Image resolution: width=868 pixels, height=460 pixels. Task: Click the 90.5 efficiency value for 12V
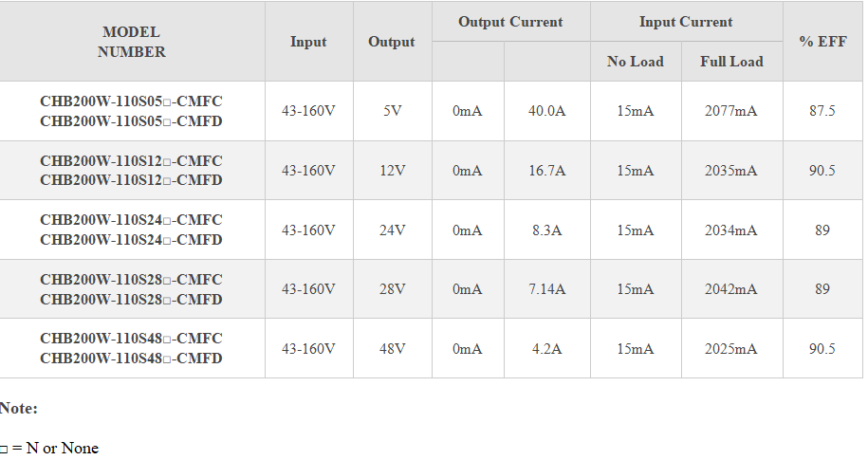pyautogui.click(x=822, y=171)
